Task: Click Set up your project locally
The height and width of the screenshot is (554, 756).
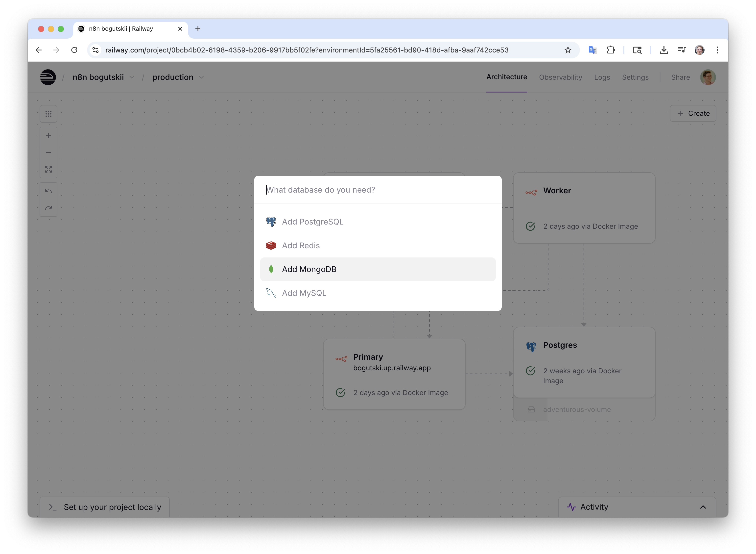Action: 105,507
